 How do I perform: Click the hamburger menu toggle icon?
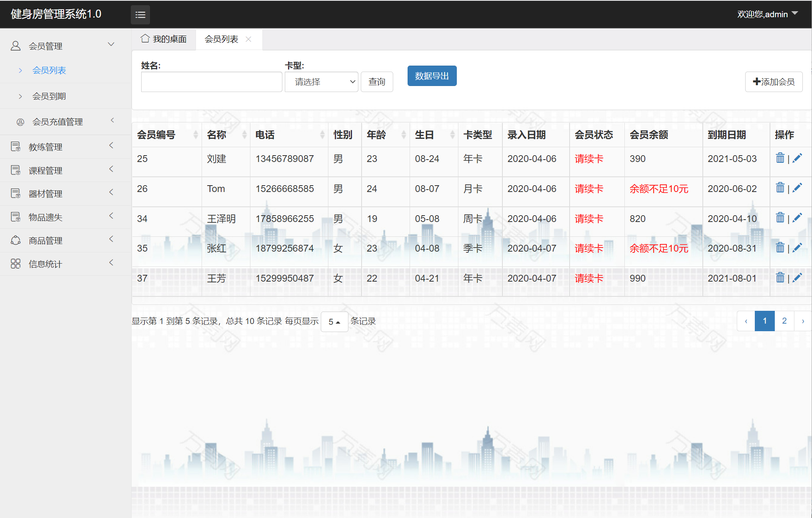pos(140,15)
